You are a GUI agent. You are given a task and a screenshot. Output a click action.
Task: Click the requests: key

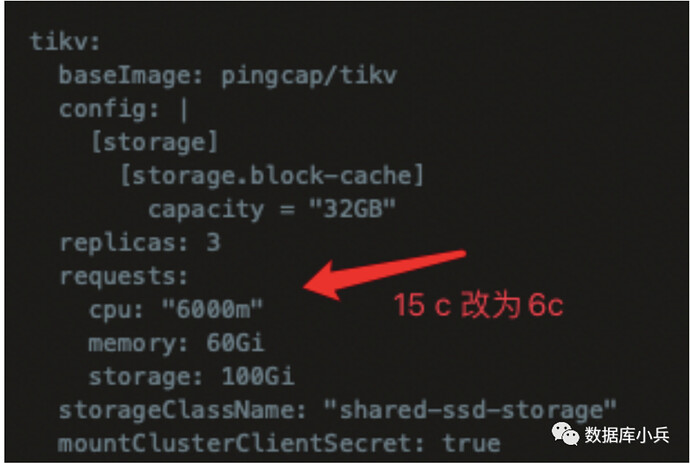pos(124,277)
